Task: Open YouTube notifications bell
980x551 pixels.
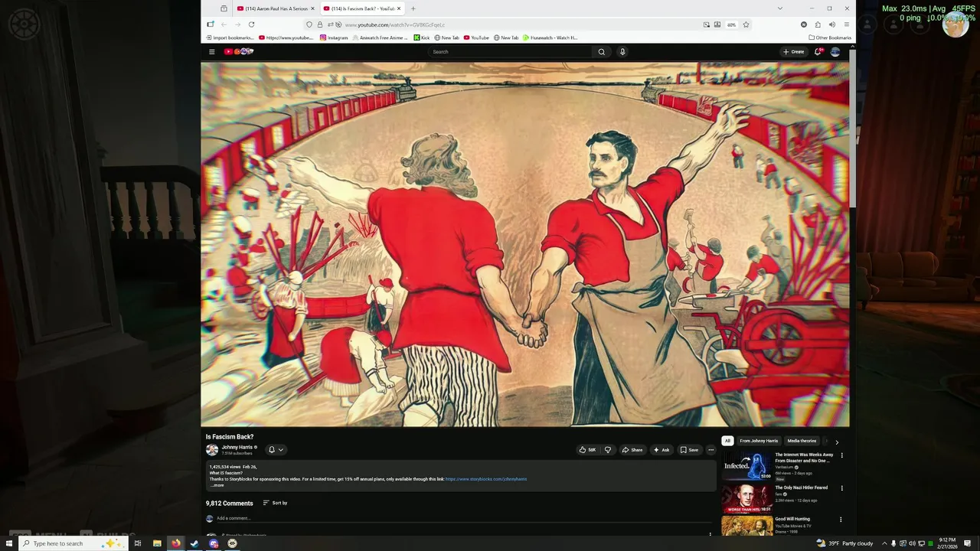Action: coord(818,52)
